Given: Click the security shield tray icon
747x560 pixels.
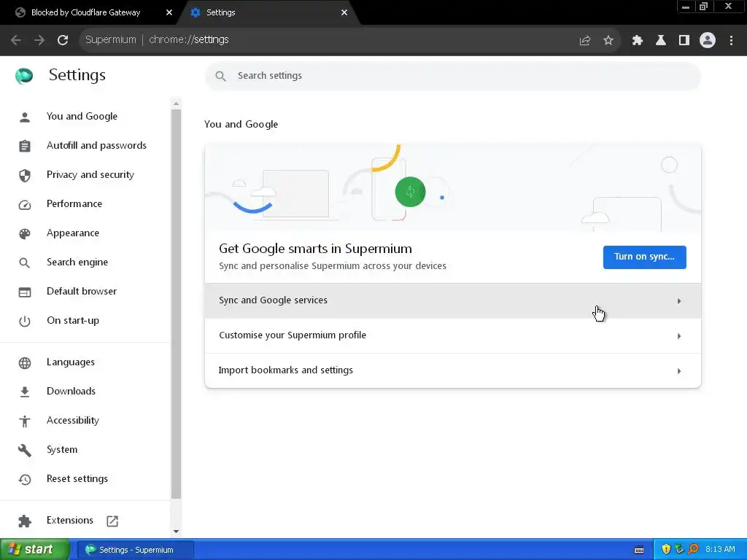Looking at the screenshot, I should point(665,550).
